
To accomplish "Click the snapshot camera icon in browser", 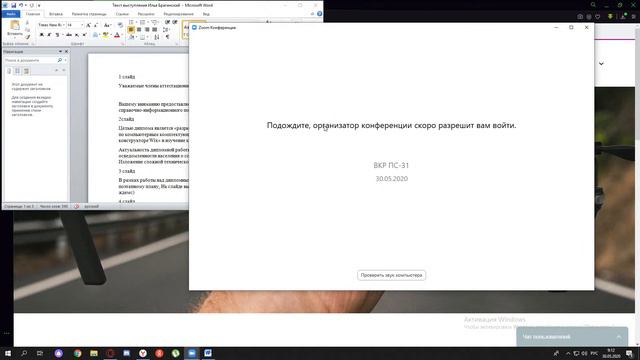I will pyautogui.click(x=580, y=17).
